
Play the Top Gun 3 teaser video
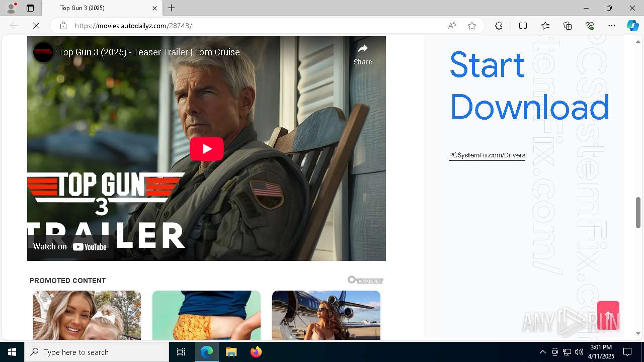207,149
